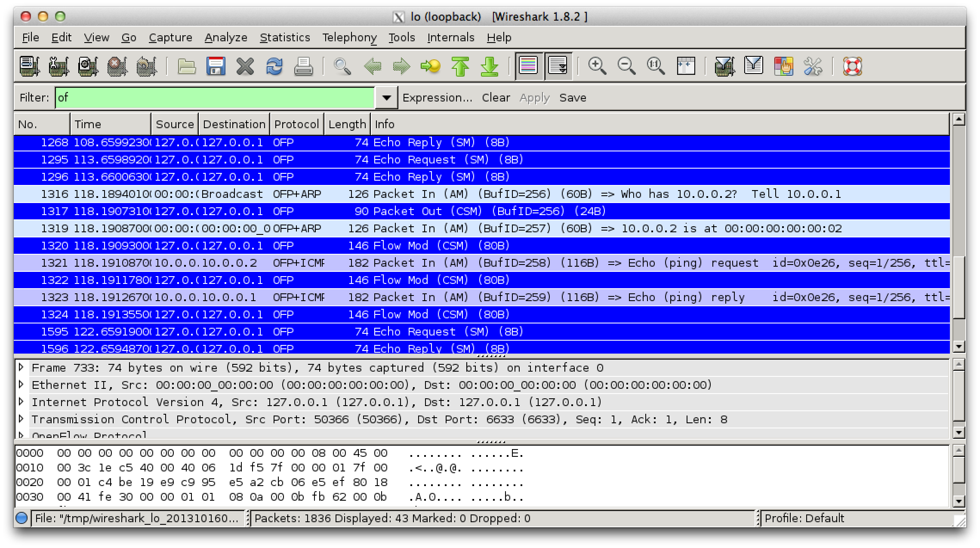Select packet 1316 ARP Who has 10.0.0.2
This screenshot has height=548, width=980.
481,194
